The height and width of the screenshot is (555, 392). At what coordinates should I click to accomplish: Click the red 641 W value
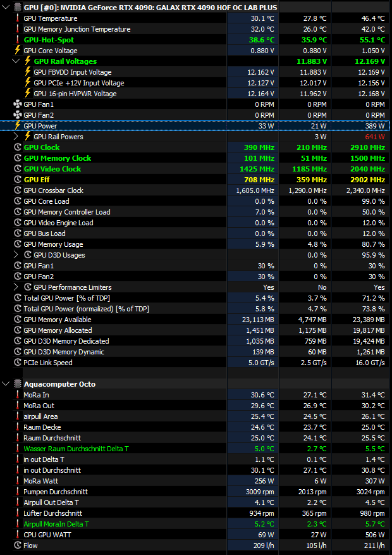(x=375, y=137)
